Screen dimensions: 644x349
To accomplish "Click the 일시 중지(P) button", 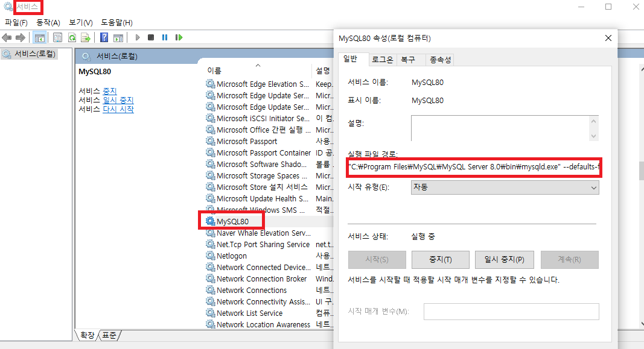I will [505, 260].
